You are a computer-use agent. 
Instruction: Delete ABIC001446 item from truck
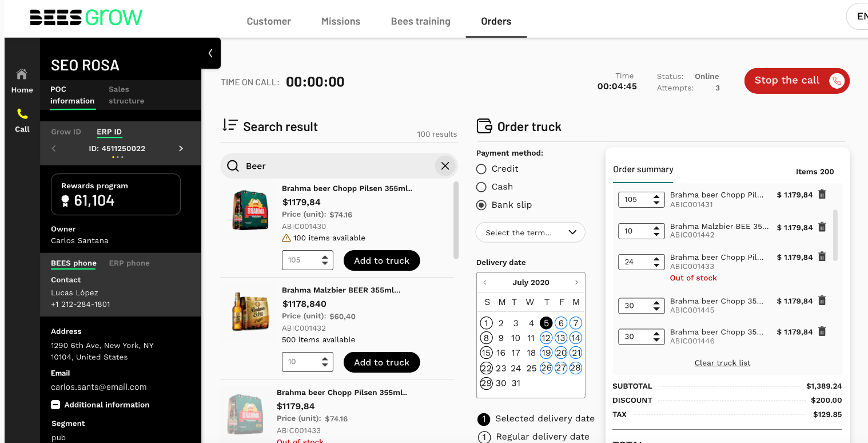click(x=822, y=332)
